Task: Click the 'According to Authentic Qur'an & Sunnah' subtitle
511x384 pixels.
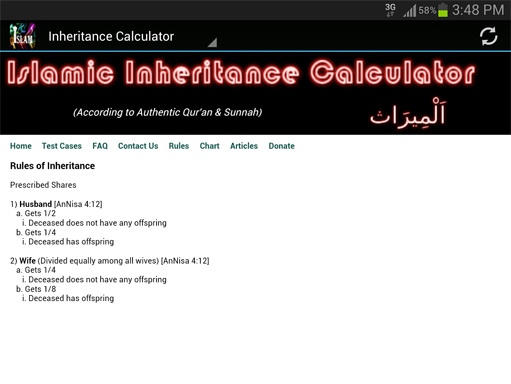Action: [168, 112]
